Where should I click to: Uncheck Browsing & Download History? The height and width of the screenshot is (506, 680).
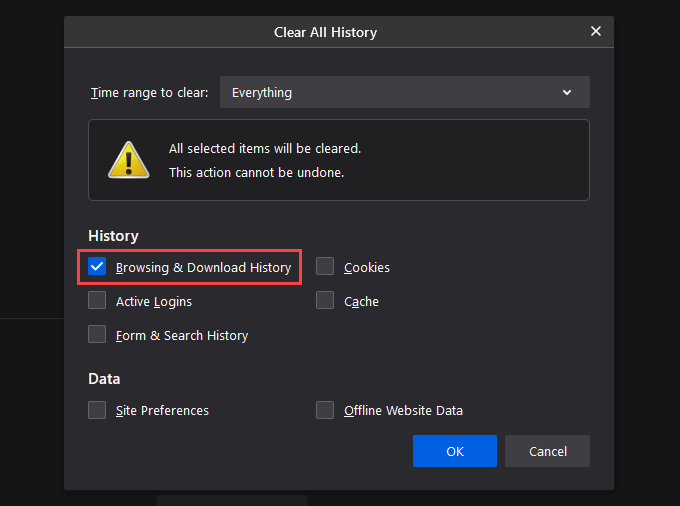point(97,267)
